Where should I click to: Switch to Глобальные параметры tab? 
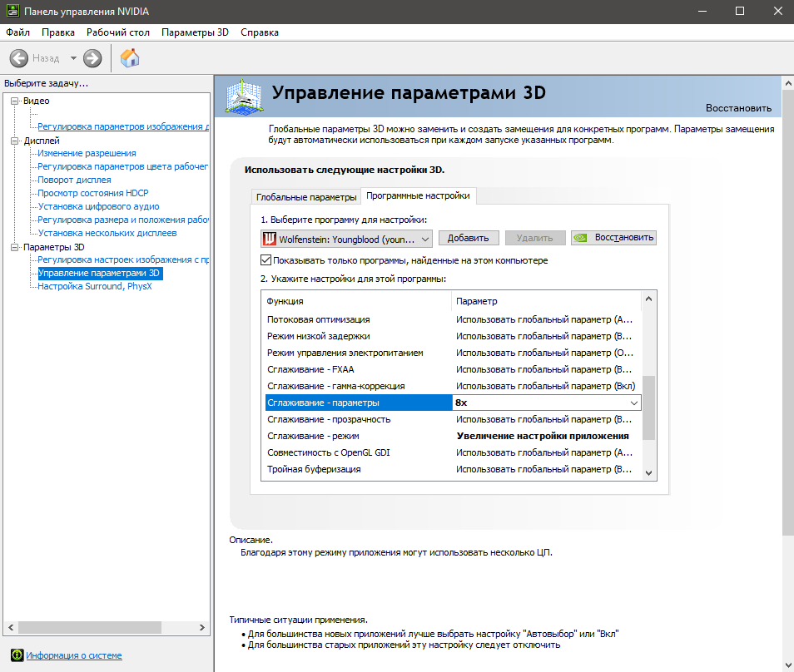pos(306,197)
